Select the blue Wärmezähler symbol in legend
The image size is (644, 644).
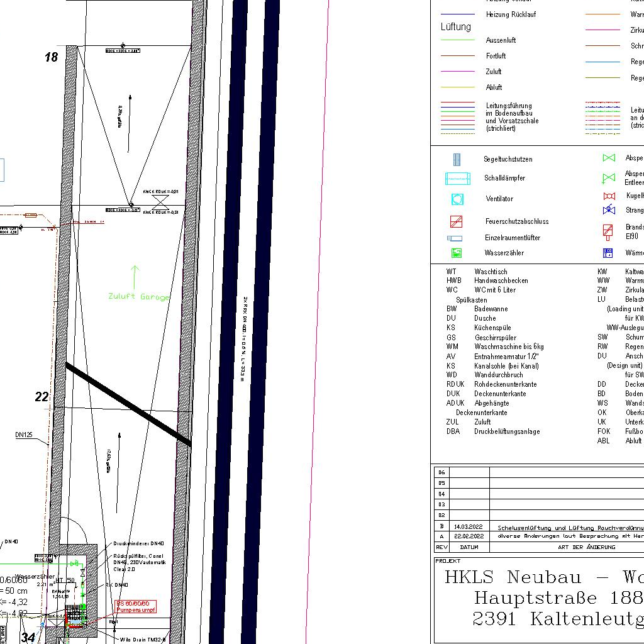pyautogui.click(x=608, y=253)
